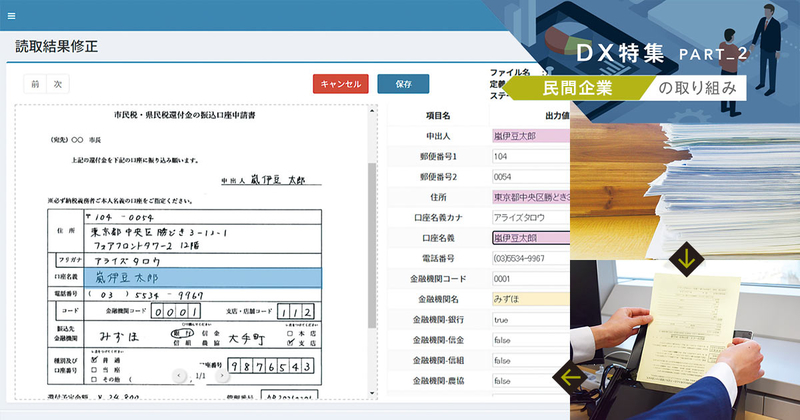800x420 pixels.
Task: Click the 出力値 column header
Action: pyautogui.click(x=557, y=116)
